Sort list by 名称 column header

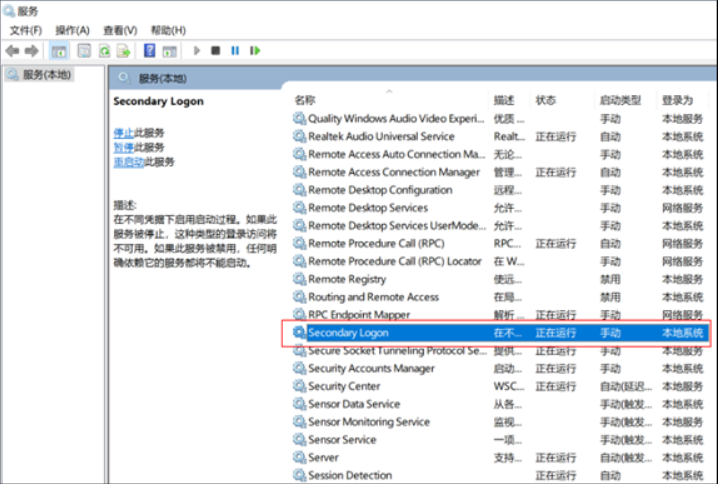(306, 100)
